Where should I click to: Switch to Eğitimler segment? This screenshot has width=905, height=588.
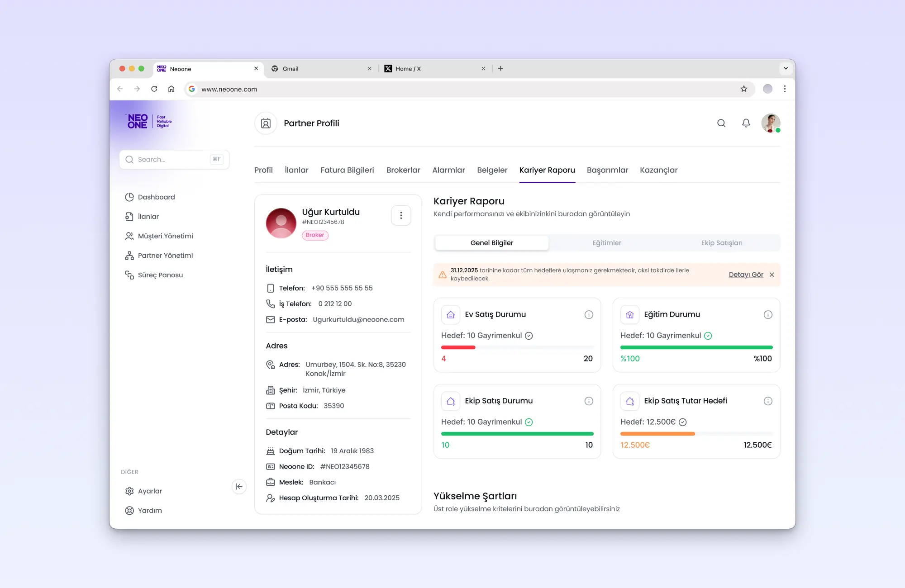pos(606,243)
